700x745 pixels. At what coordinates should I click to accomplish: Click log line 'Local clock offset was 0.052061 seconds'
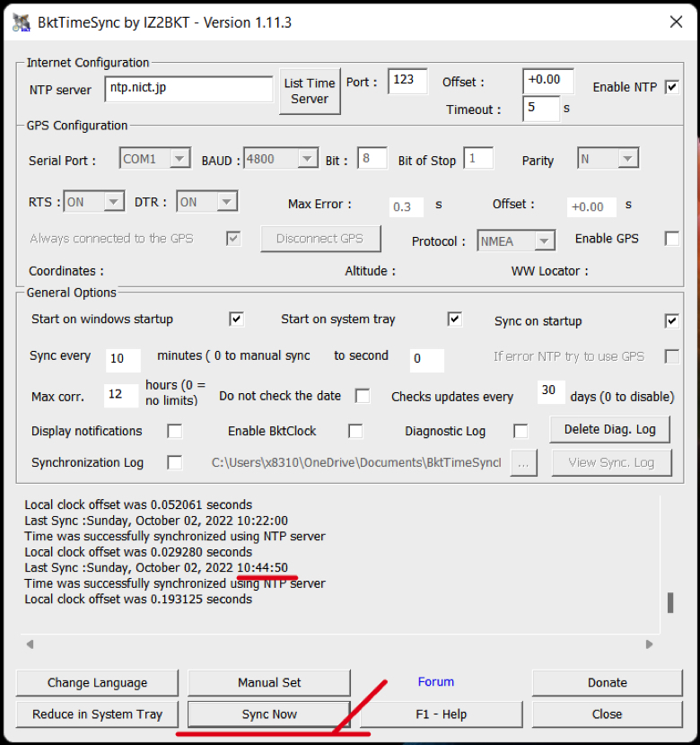138,504
